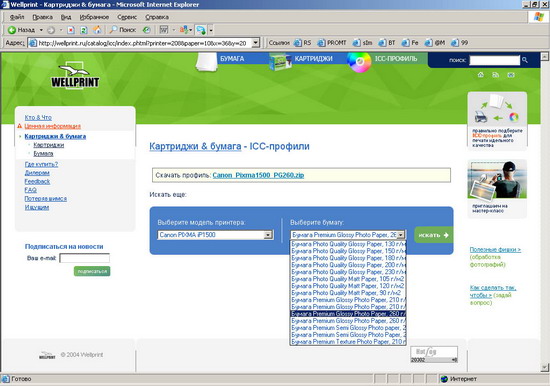
Task: Click the Forward arrow toolbar button
Action: [51, 30]
